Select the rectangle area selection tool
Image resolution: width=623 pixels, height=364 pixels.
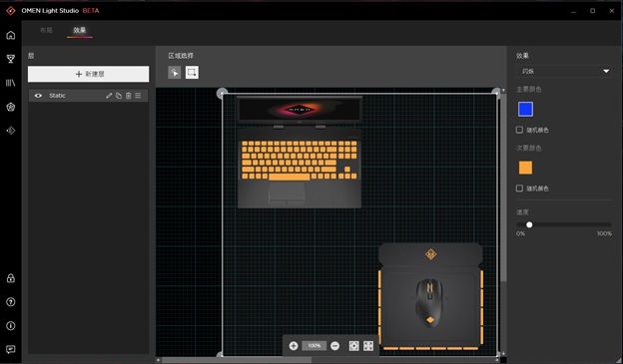point(192,73)
